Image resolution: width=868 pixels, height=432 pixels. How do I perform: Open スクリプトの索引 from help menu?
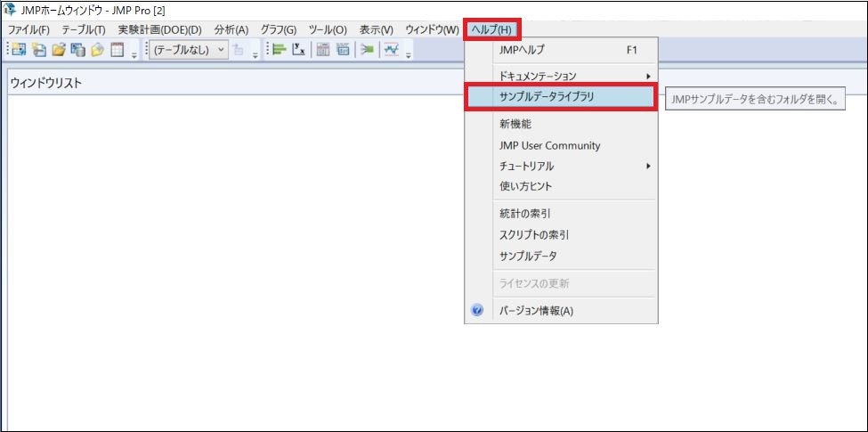(561, 235)
